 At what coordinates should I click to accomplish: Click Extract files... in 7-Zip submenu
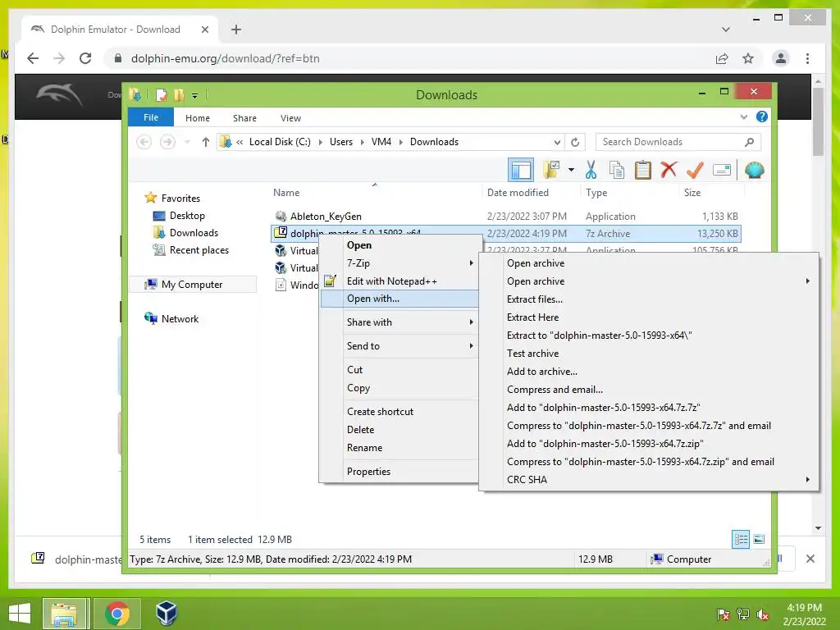[649, 299]
